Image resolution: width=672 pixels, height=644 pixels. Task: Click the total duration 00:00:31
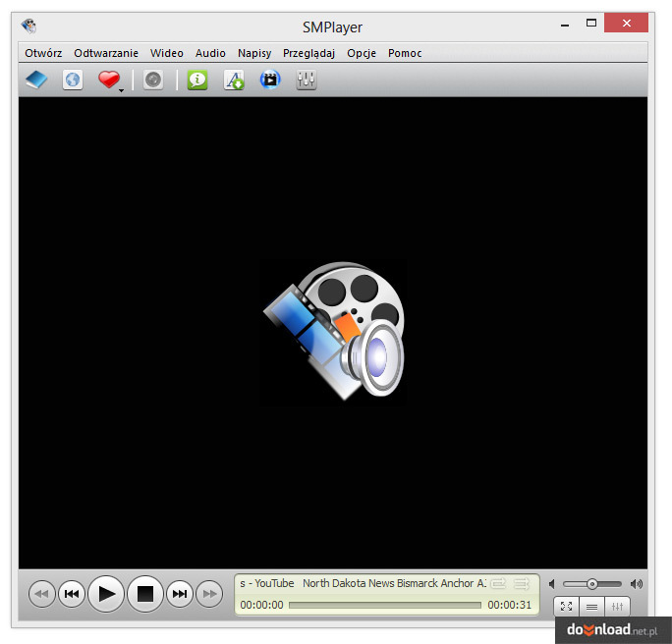click(510, 605)
